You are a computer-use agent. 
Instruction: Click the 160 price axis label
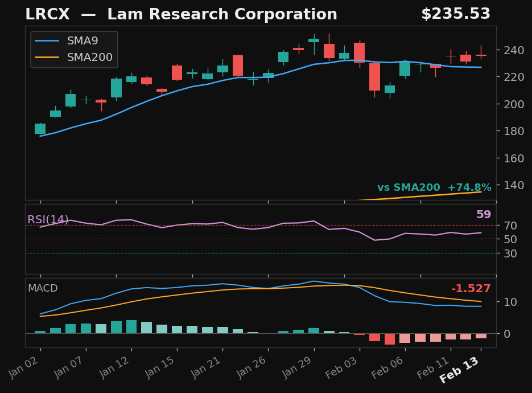point(514,158)
